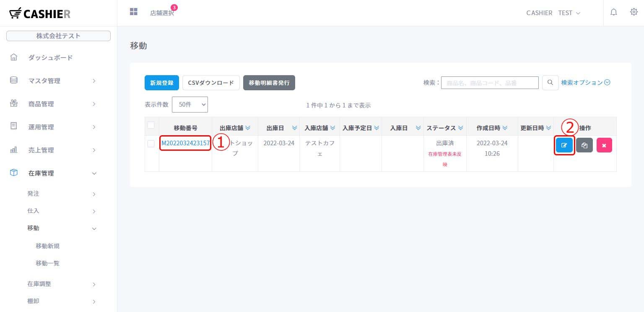The image size is (644, 312).
Task: Click the Dashboard home icon
Action: pyautogui.click(x=14, y=57)
